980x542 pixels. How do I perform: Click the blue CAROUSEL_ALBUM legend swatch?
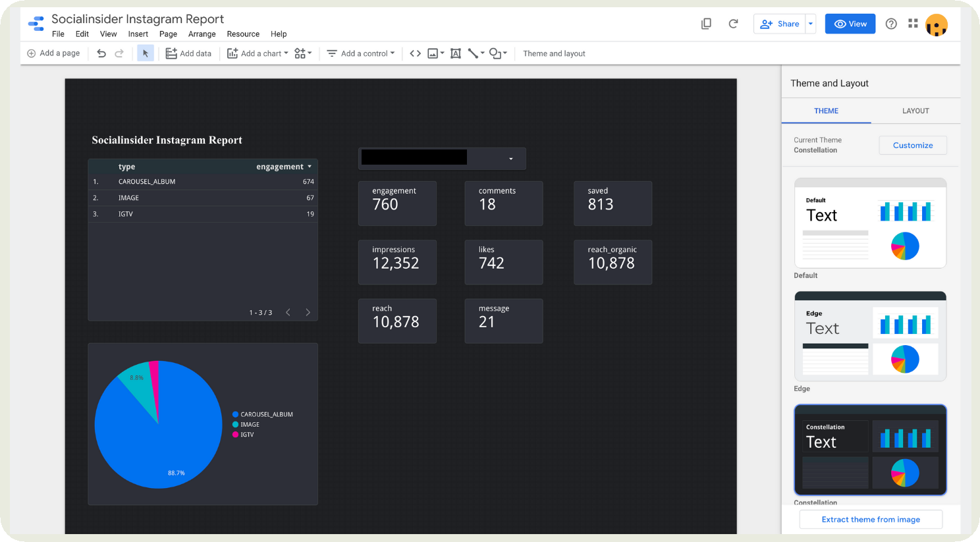235,414
